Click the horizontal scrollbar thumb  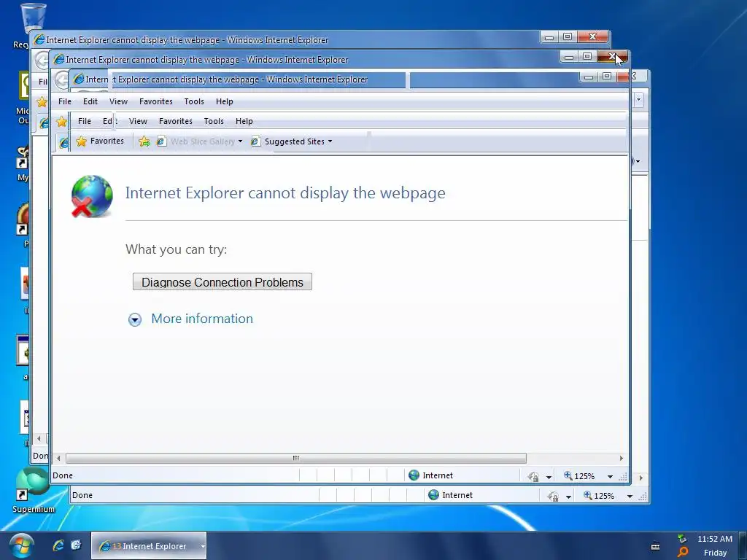coord(296,458)
